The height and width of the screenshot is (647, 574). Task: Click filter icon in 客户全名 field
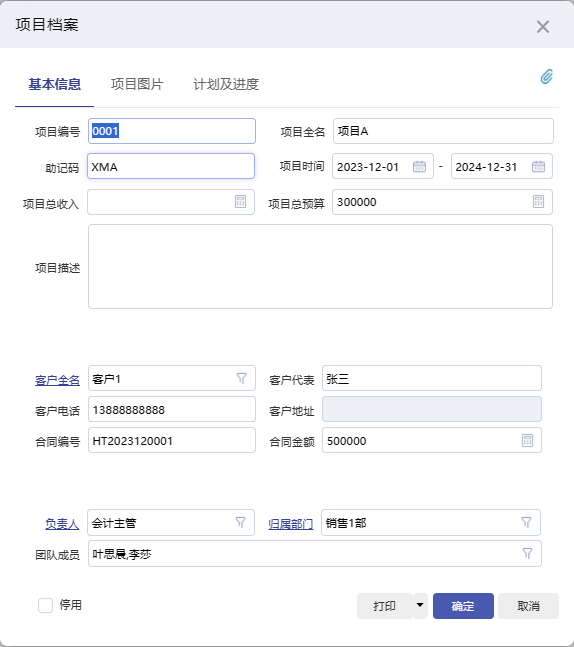pyautogui.click(x=241, y=378)
